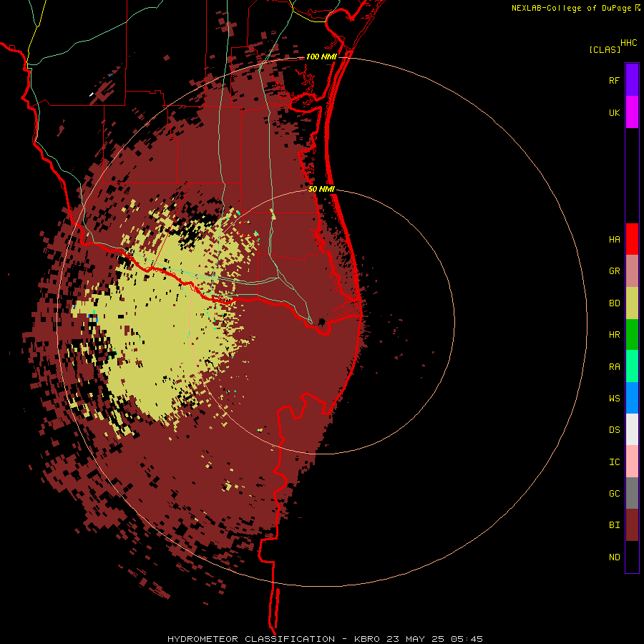This screenshot has width=644, height=644.
Task: Click the BD yellow legend swatch
Action: point(632,303)
